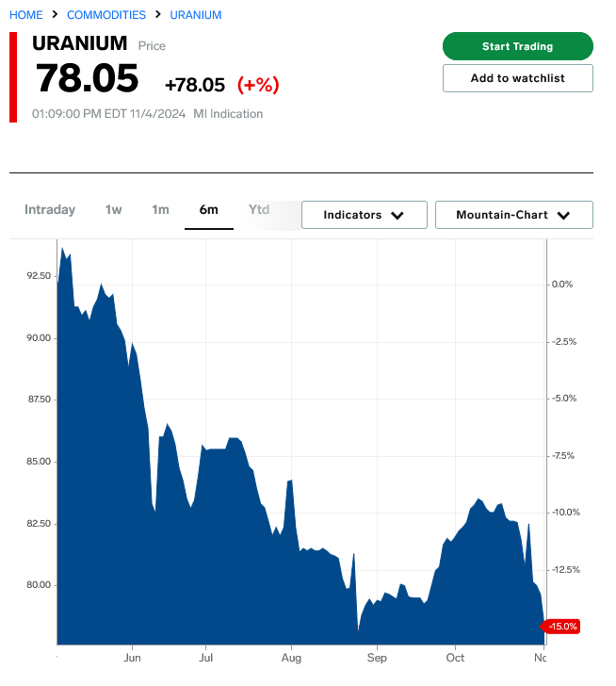Switch to the 1w chart range

point(114,209)
